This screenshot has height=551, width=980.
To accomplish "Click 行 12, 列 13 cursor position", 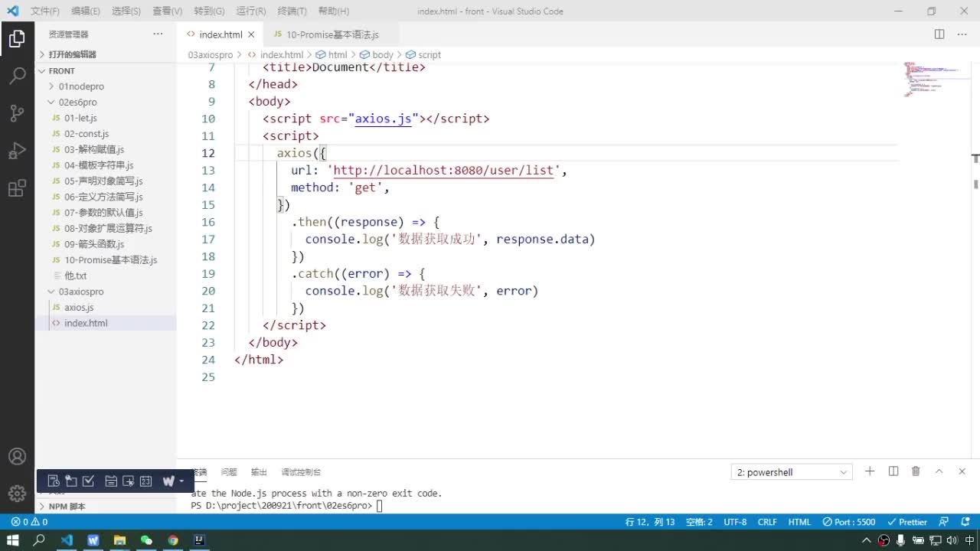I will coord(650,522).
